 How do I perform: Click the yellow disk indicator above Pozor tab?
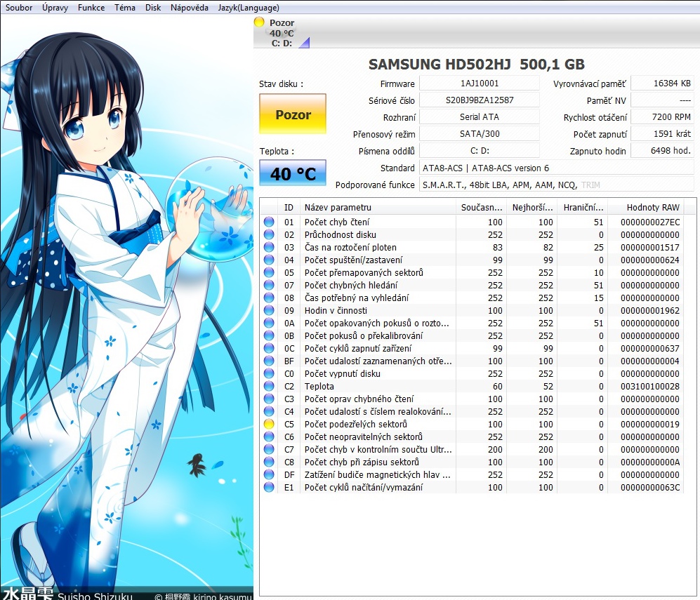coord(259,22)
